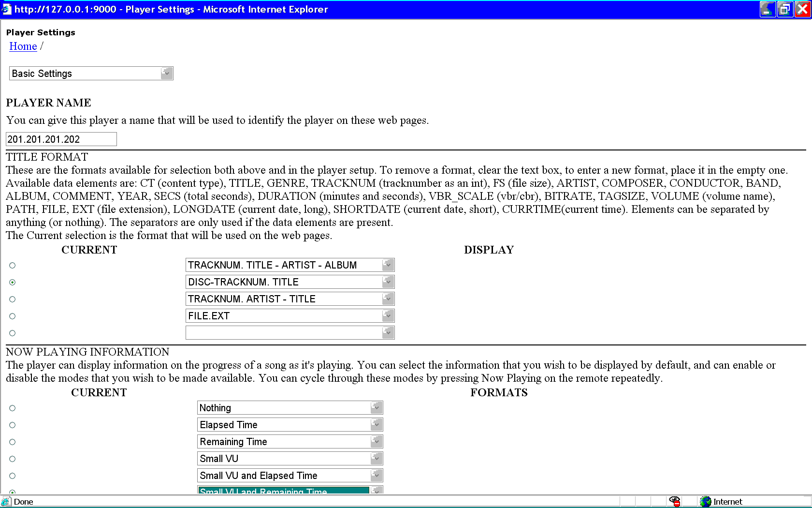Viewport: 812px width, 508px height.
Task: Select radio button for FILE.EXT title format
Action: click(x=13, y=316)
